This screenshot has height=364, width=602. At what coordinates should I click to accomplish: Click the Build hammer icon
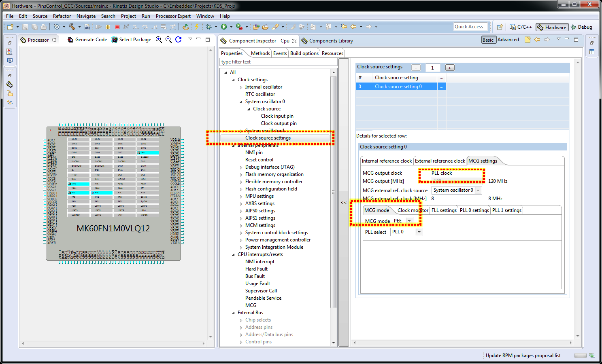[72, 27]
